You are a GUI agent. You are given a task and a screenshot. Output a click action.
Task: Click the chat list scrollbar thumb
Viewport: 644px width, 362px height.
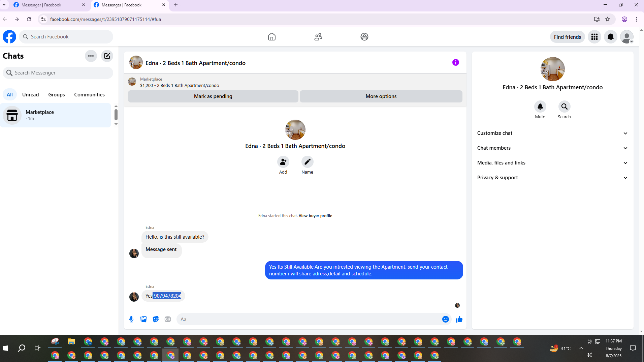(116, 115)
